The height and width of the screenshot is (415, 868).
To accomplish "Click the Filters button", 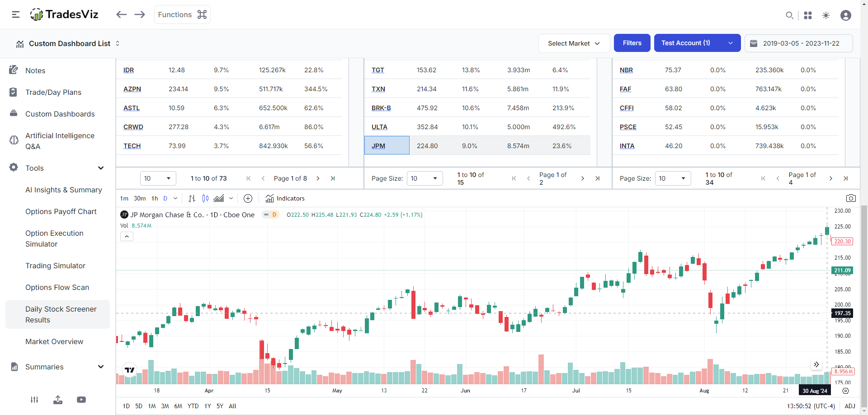I will [x=632, y=43].
